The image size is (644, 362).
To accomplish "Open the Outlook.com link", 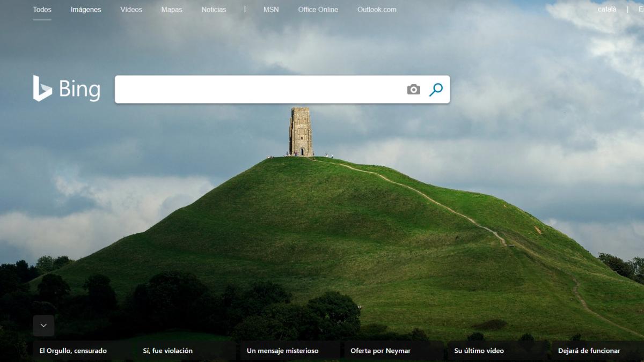I will (x=377, y=10).
